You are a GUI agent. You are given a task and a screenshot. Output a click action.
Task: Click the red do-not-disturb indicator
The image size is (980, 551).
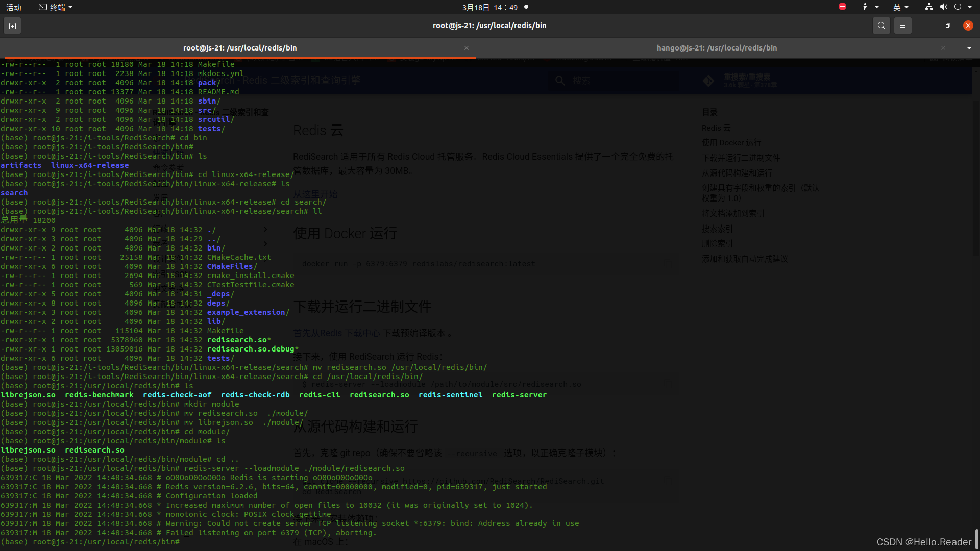pos(842,7)
